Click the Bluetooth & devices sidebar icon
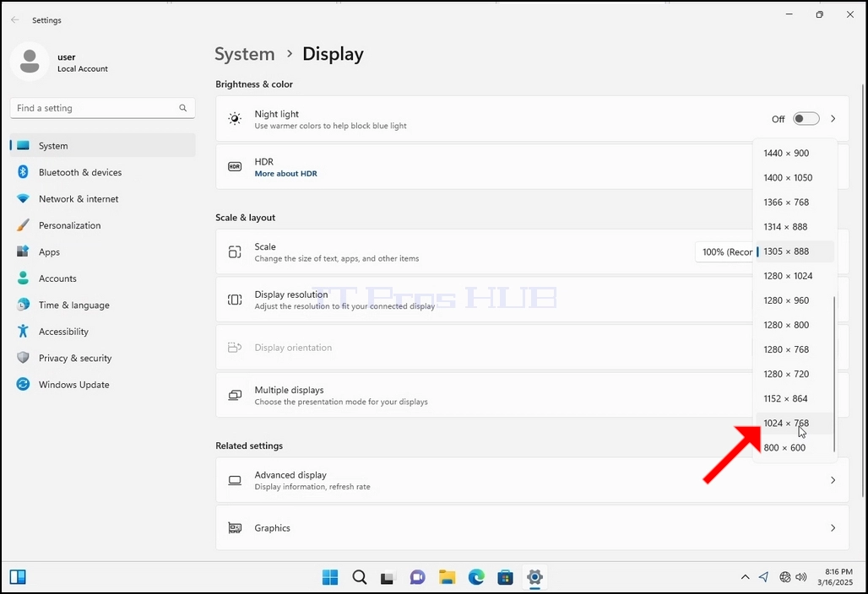868x594 pixels. (23, 172)
